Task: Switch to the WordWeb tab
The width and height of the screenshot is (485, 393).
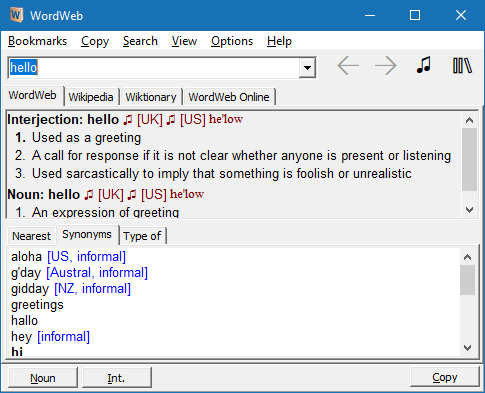Action: tap(32, 95)
